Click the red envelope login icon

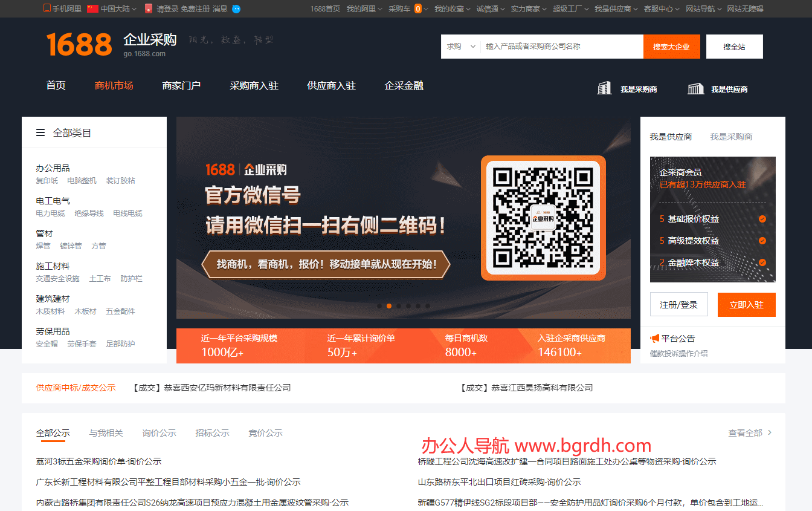[149, 8]
